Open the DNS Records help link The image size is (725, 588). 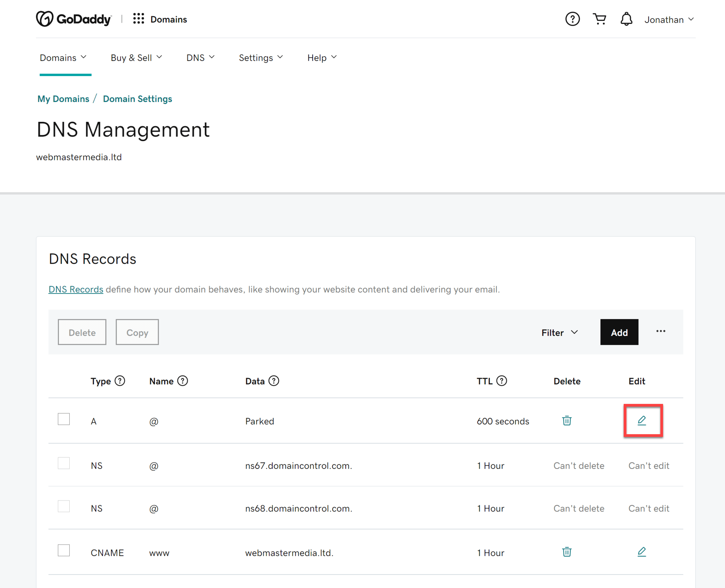point(76,289)
